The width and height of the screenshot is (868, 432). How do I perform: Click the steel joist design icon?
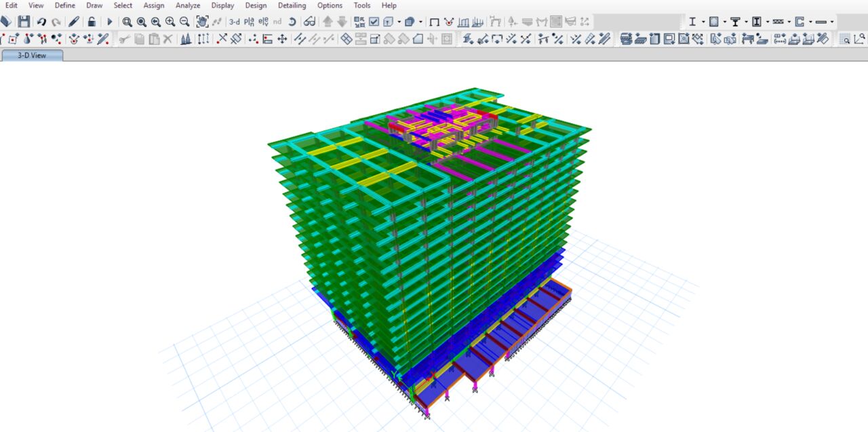pyautogui.click(x=778, y=22)
